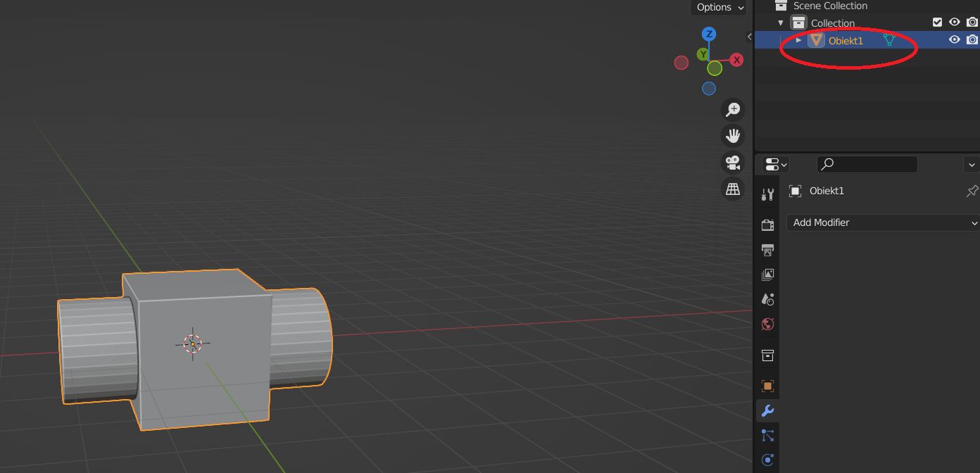Click object icon next to Obiekt1 in Properties

click(x=796, y=191)
